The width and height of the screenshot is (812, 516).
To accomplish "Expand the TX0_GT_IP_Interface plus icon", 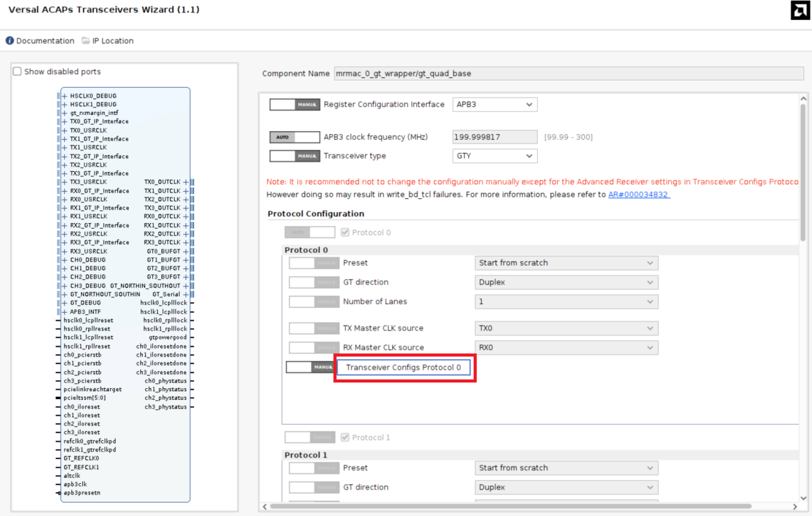I will tap(65, 122).
